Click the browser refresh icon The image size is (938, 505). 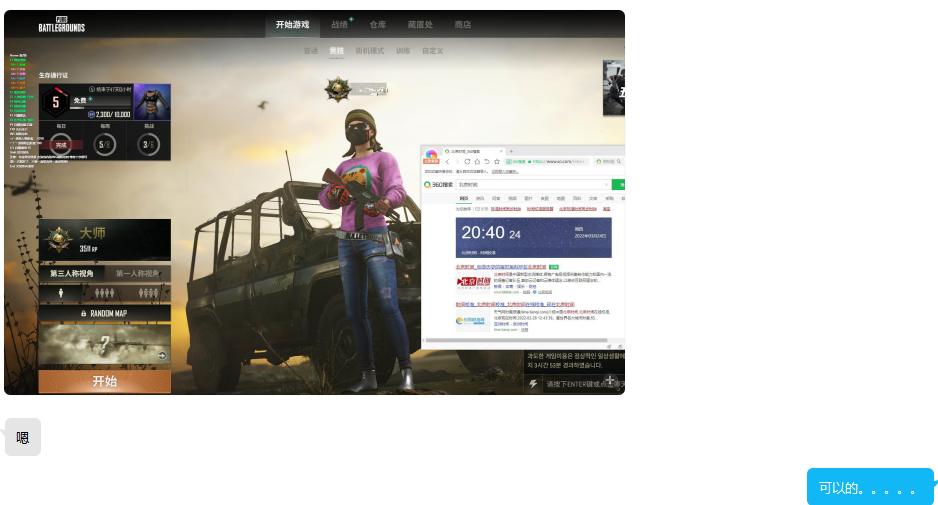coord(467,162)
